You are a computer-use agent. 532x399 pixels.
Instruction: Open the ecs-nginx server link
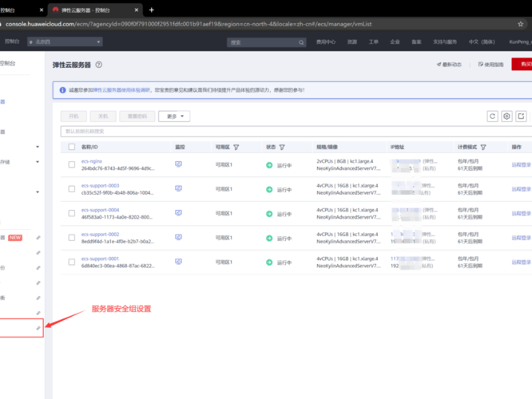click(x=92, y=161)
